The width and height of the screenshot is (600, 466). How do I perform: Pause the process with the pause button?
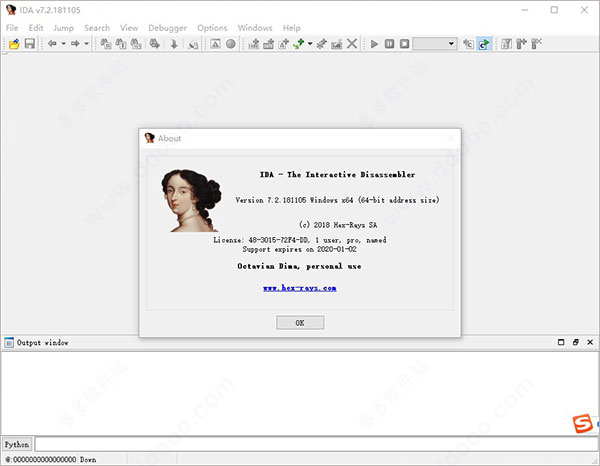pyautogui.click(x=389, y=44)
